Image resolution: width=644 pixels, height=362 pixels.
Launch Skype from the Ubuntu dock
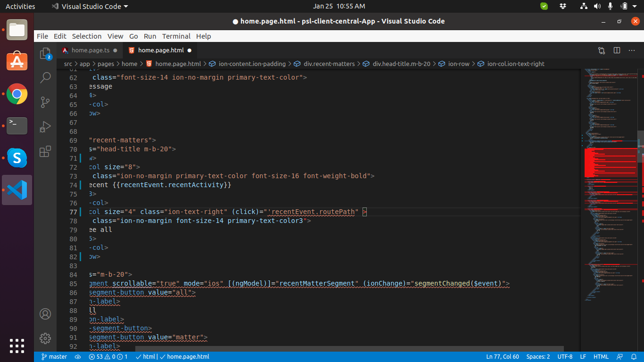click(17, 158)
